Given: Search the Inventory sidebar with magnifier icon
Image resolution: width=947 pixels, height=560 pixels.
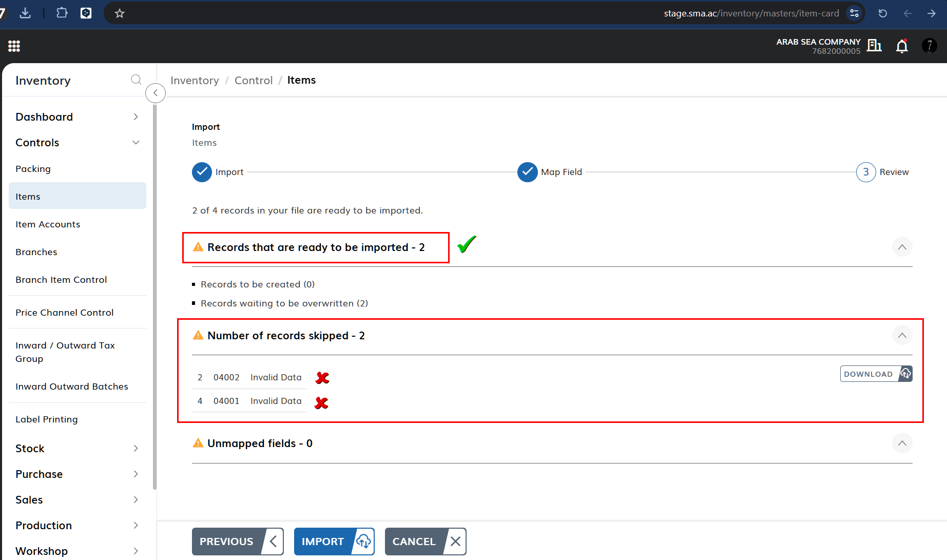Looking at the screenshot, I should tap(136, 80).
